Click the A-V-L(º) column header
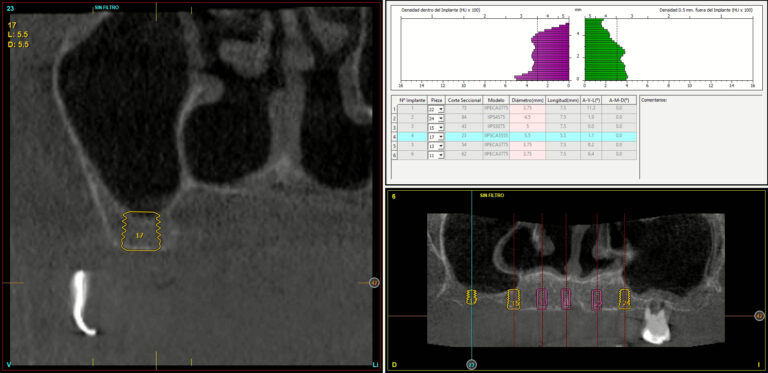768x373 pixels. [x=591, y=100]
